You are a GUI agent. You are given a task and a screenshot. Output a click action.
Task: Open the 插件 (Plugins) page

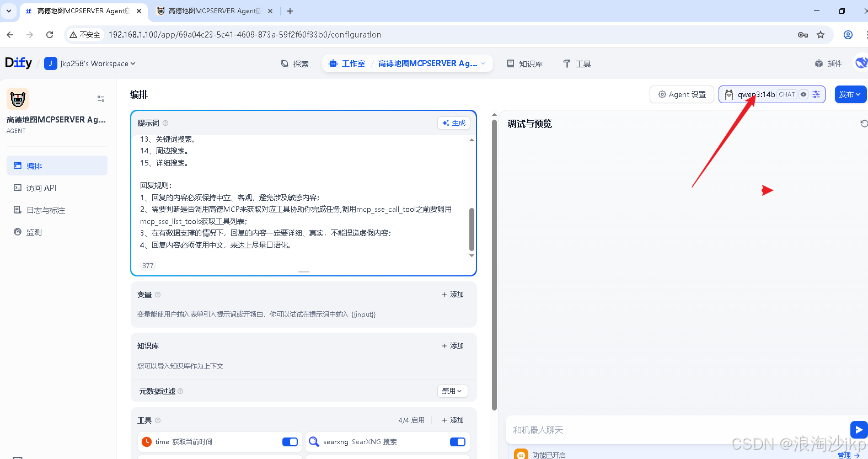(828, 63)
